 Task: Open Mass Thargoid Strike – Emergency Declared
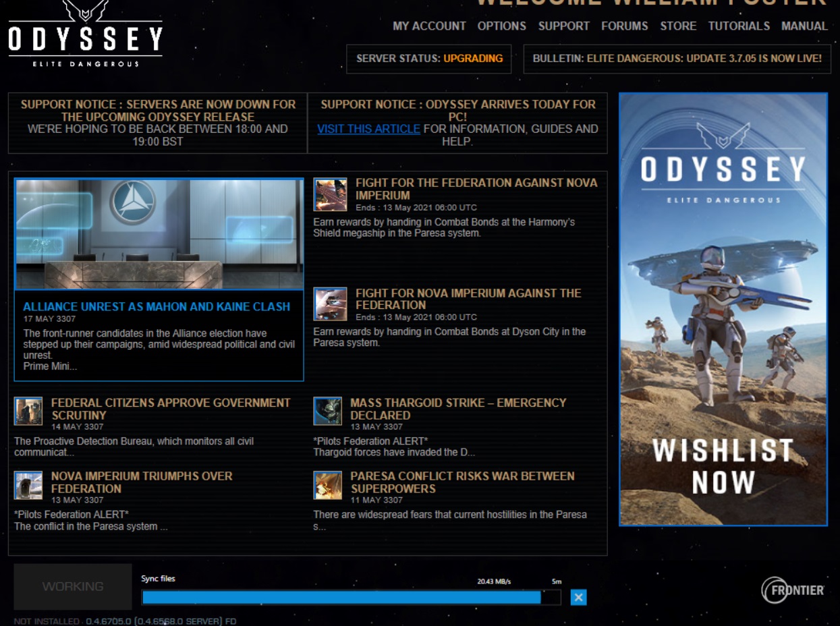point(458,409)
